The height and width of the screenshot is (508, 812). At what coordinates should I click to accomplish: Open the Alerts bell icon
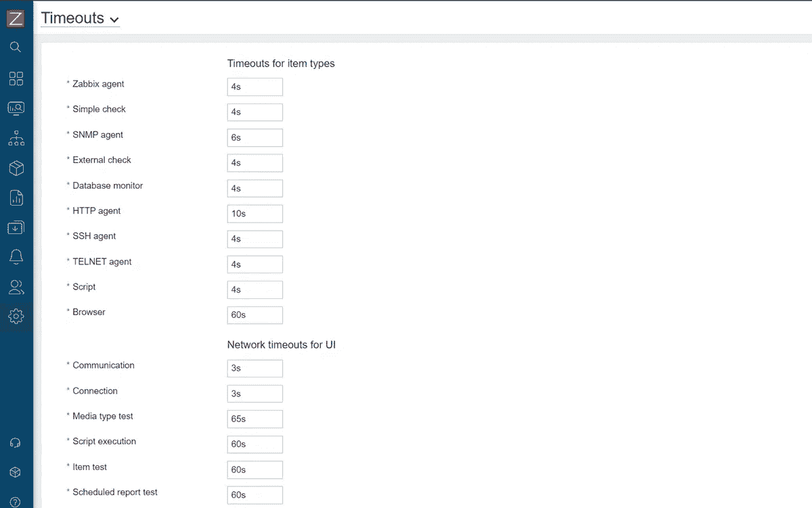[x=16, y=257]
